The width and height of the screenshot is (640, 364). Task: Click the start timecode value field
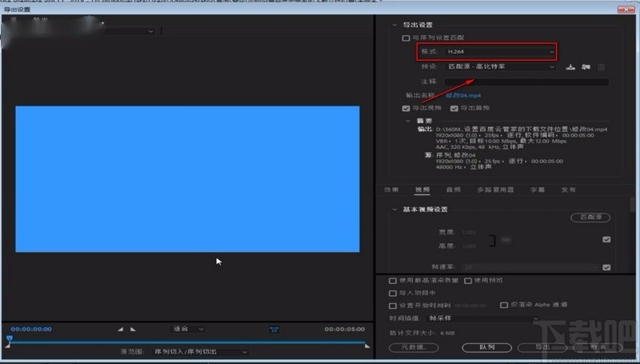470,306
